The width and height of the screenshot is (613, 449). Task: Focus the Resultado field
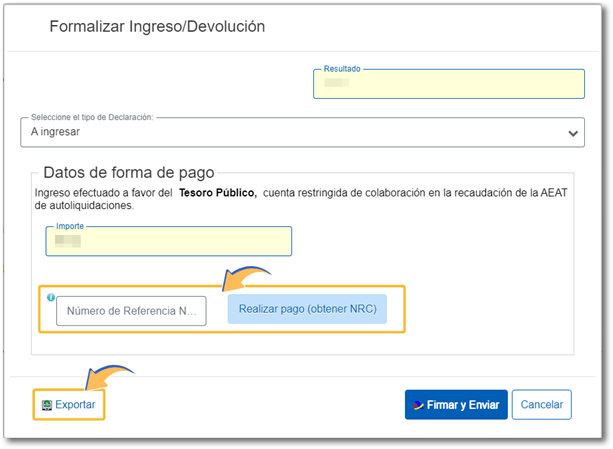coord(448,85)
